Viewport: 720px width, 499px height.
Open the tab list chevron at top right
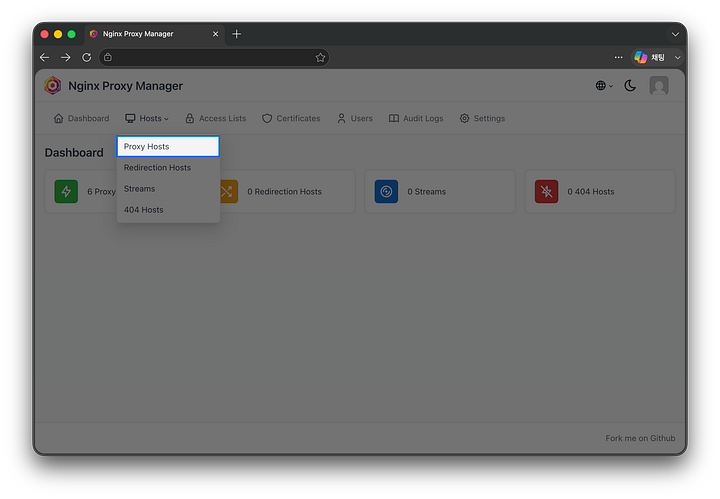(675, 34)
